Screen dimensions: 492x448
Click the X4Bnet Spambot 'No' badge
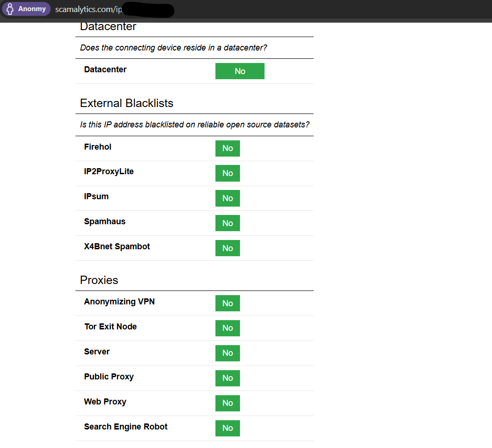227,248
